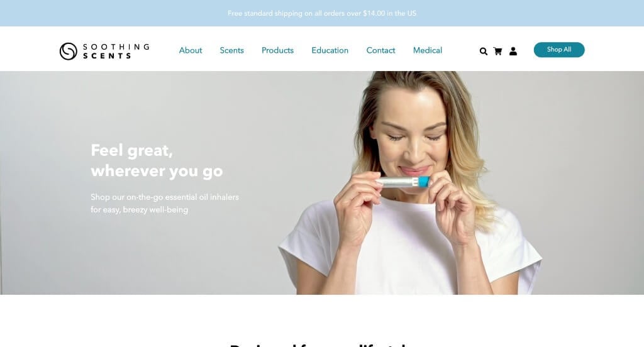Click the essential oil inhalers subtitle text
This screenshot has width=644, height=347.
[x=165, y=203]
